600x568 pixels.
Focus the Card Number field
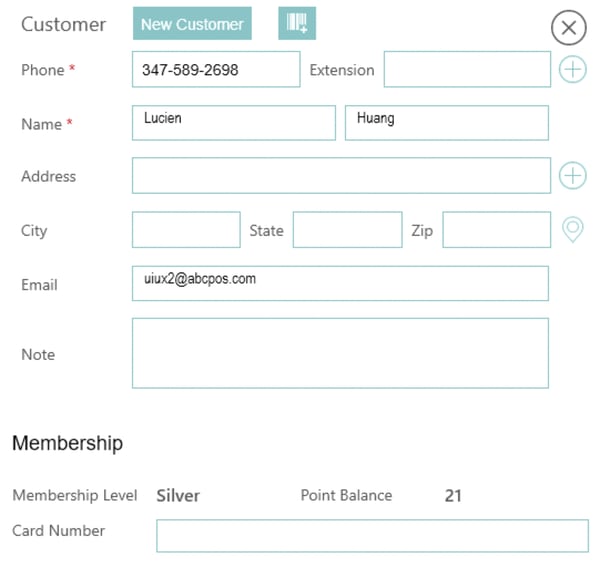coord(372,536)
